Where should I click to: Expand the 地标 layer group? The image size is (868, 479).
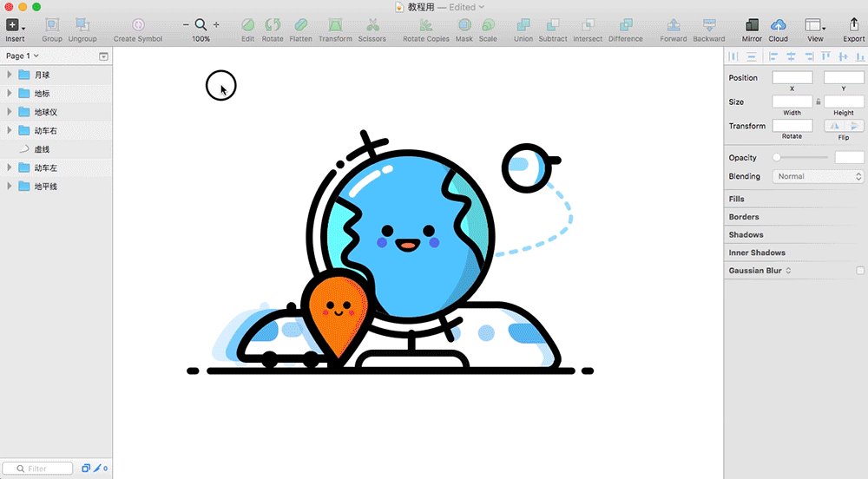[9, 93]
